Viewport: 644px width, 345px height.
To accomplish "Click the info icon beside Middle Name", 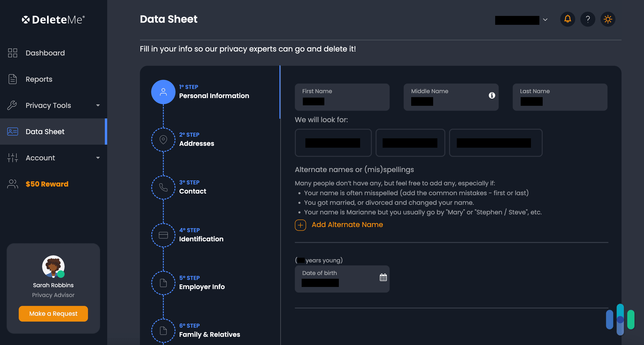I will click(x=492, y=95).
